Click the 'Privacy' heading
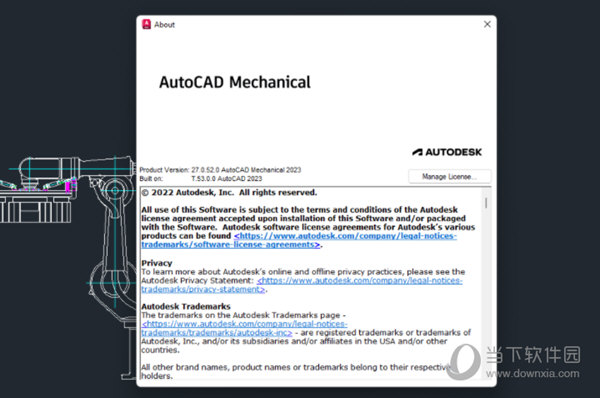 click(157, 263)
